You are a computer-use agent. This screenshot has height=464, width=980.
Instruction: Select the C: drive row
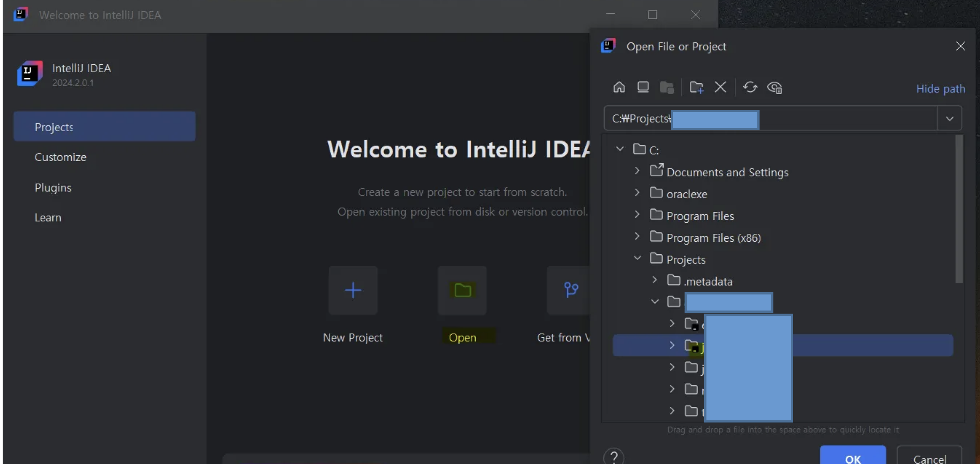tap(783, 149)
